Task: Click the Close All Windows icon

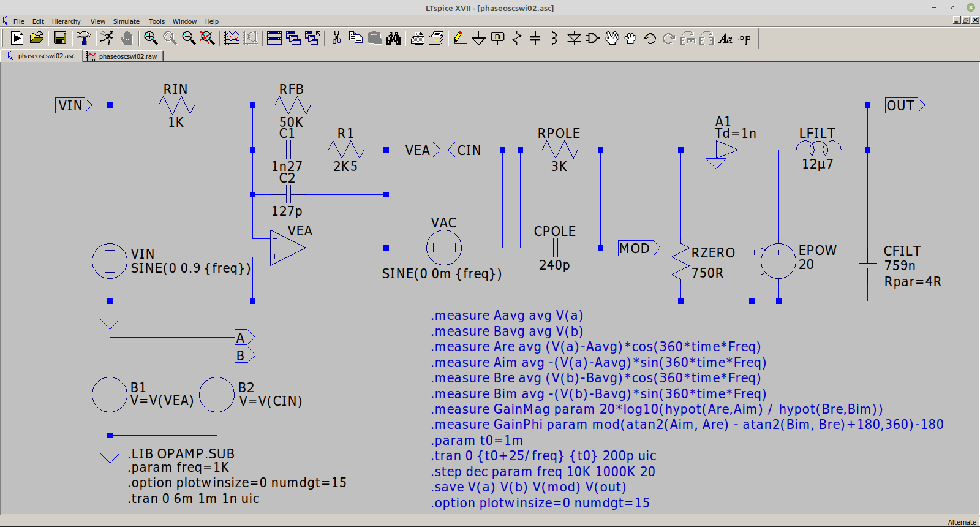Action: (312, 38)
